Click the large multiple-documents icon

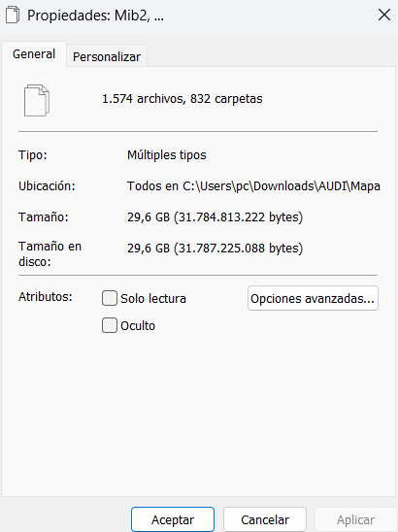37,100
